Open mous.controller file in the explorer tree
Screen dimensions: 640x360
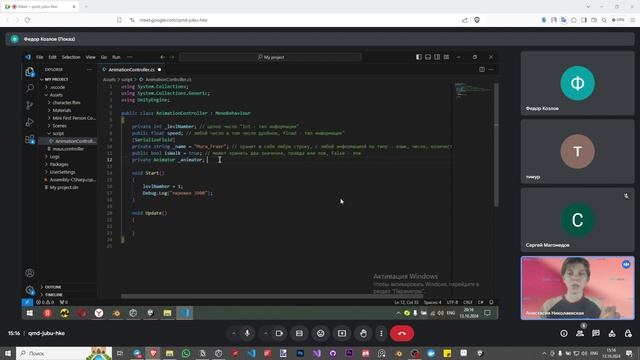pos(67,149)
